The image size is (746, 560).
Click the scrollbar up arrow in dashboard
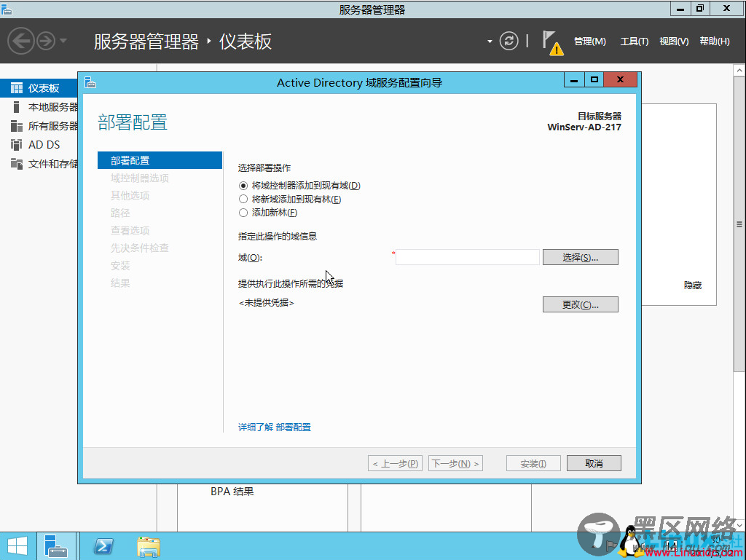[x=739, y=71]
